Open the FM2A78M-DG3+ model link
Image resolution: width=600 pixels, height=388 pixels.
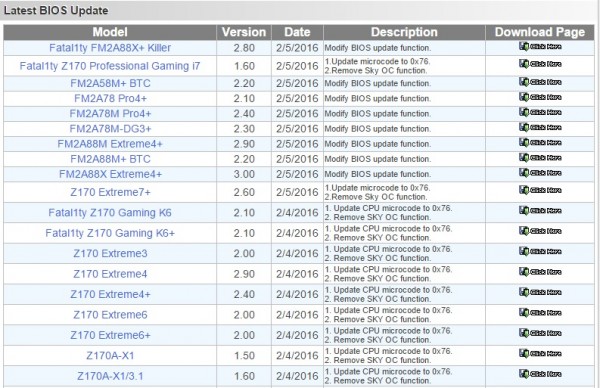coord(110,129)
